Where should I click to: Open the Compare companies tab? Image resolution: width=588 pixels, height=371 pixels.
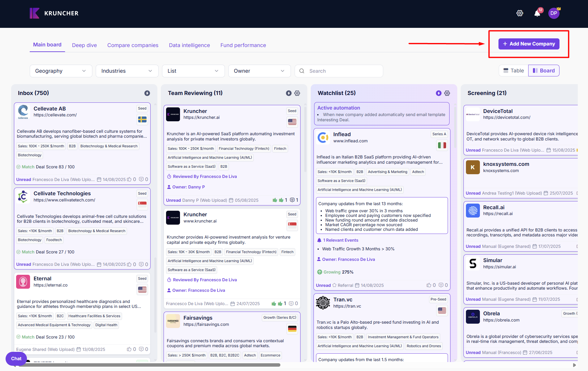(x=133, y=45)
